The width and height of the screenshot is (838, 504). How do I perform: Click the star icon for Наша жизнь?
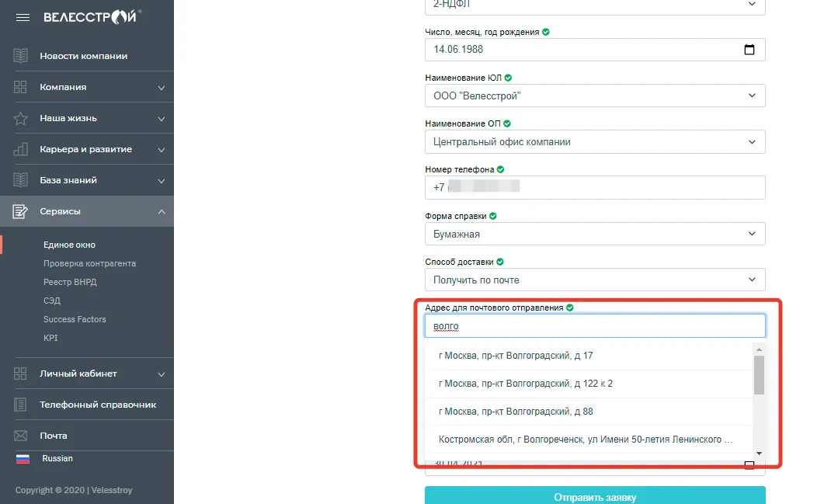tap(21, 118)
